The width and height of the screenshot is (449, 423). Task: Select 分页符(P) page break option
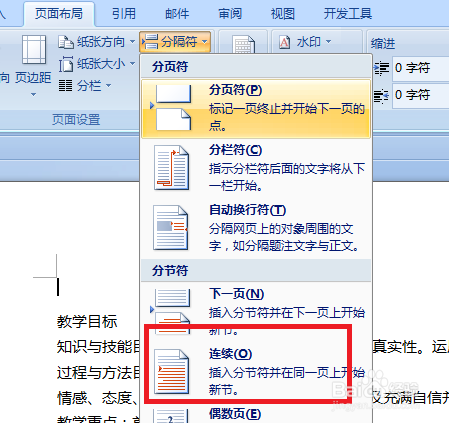256,109
